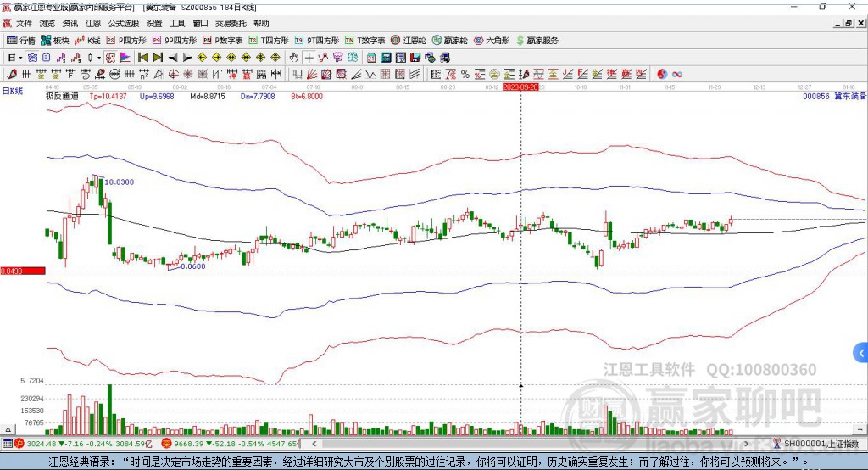Open the 窗口 menu
The width and height of the screenshot is (868, 470).
[200, 23]
